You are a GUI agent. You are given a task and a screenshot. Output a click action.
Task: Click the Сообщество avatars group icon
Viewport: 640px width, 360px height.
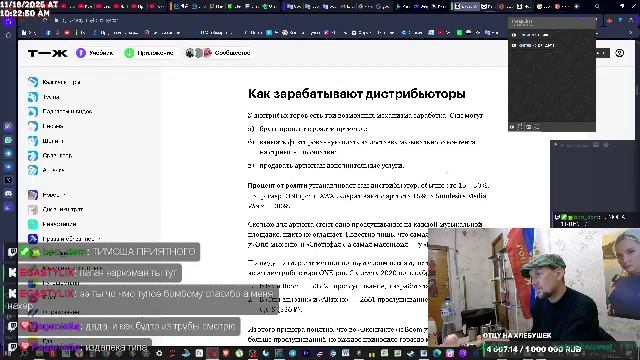198,53
